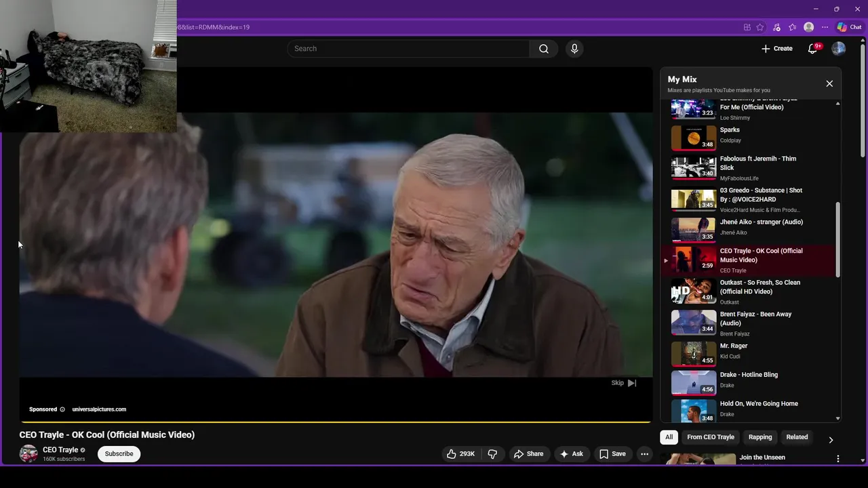Open options for Join the Unseen card
The height and width of the screenshot is (488, 868).
click(x=838, y=459)
